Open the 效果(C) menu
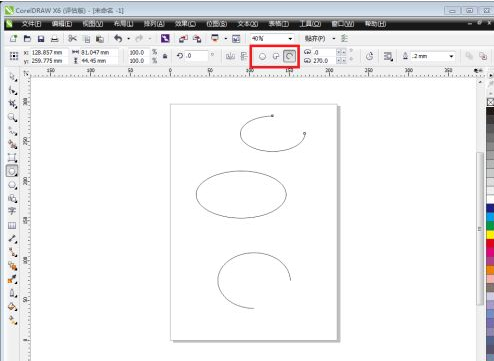The height and width of the screenshot is (361, 494). click(x=185, y=24)
